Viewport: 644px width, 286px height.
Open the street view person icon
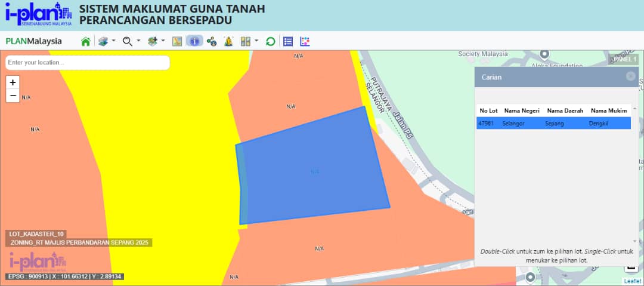228,41
